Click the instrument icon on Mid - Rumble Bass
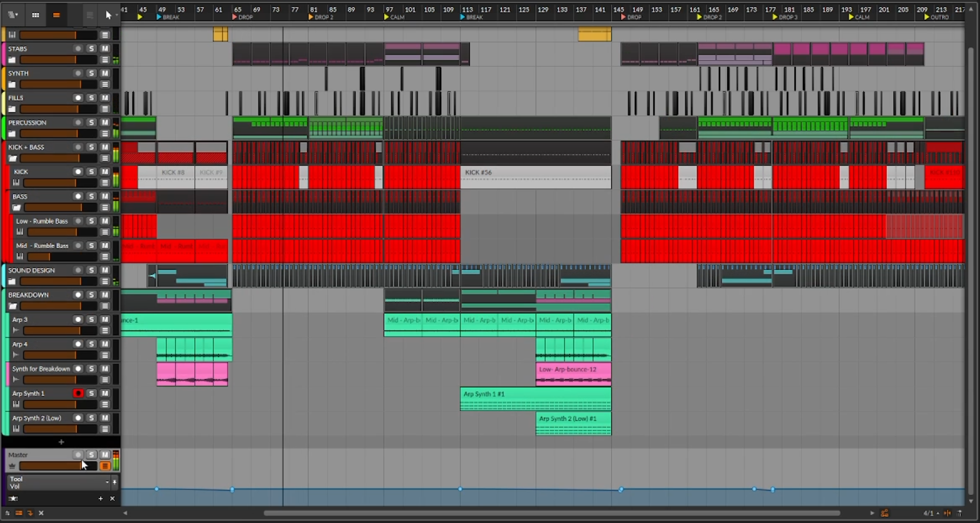Viewport: 980px width, 523px height. (20, 256)
